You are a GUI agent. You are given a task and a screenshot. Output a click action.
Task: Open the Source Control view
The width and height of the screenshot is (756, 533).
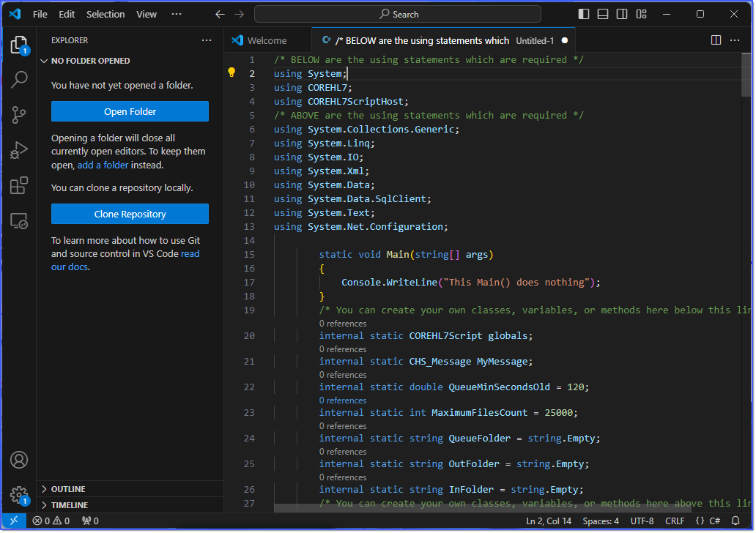[x=19, y=115]
